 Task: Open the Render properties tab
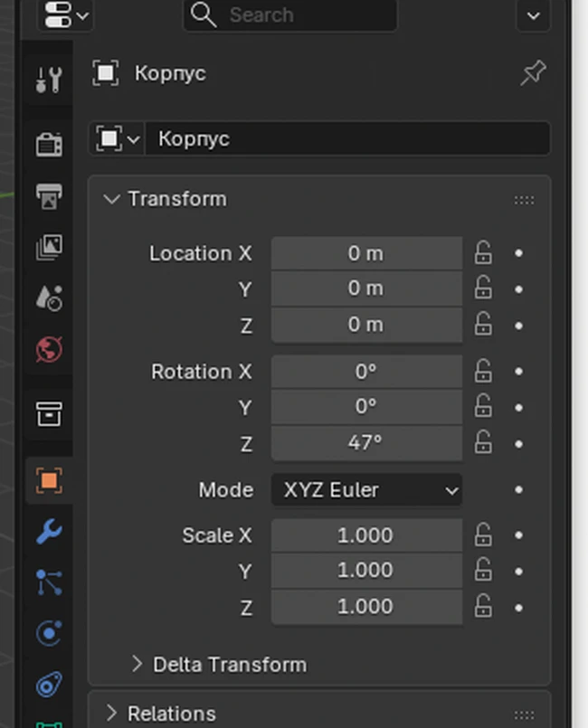pyautogui.click(x=49, y=144)
